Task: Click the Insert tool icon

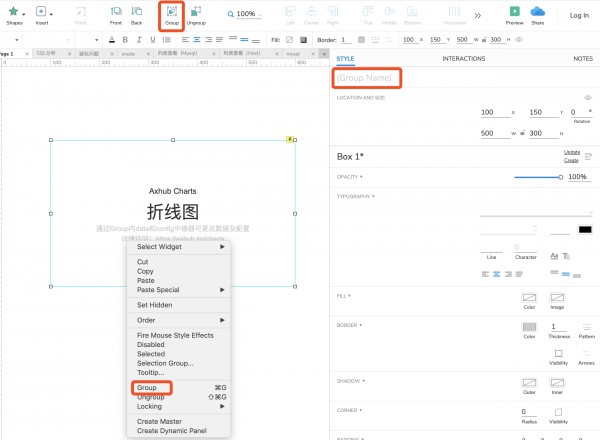Action: pos(41,11)
